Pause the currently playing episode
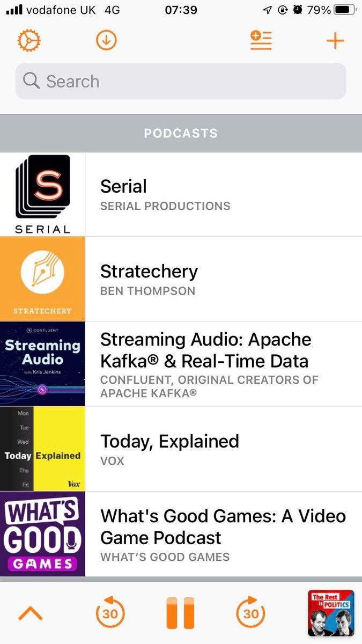This screenshot has height=644, width=362. 180,613
